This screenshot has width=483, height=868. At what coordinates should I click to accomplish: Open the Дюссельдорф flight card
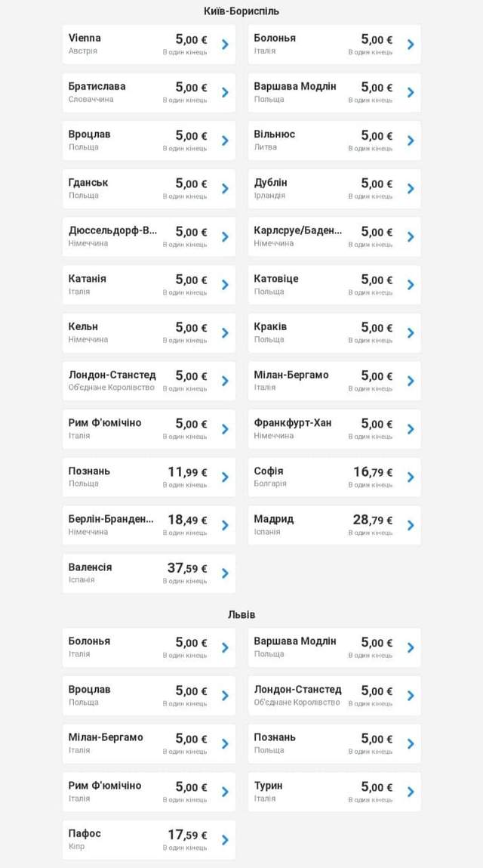point(149,236)
